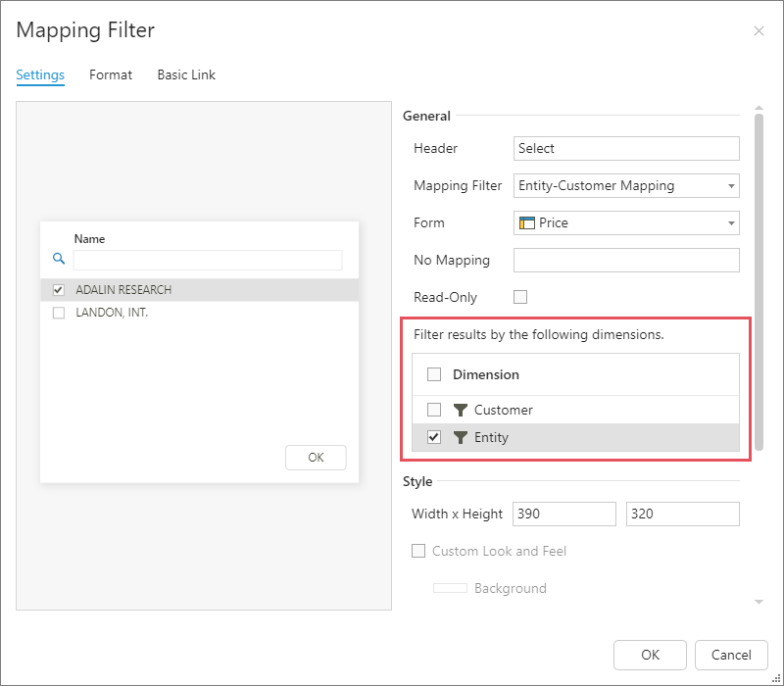This screenshot has height=686, width=784.
Task: Click the Background color swatch
Action: point(450,588)
